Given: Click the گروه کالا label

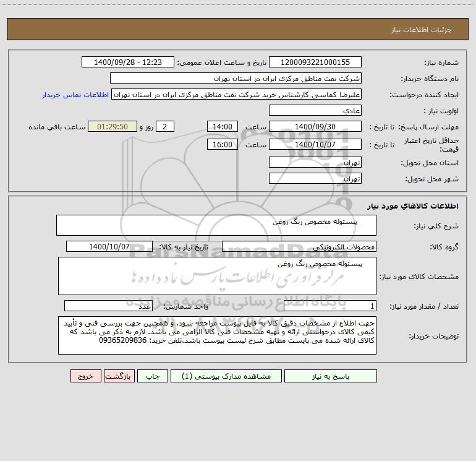Looking at the screenshot, I should point(444,248).
